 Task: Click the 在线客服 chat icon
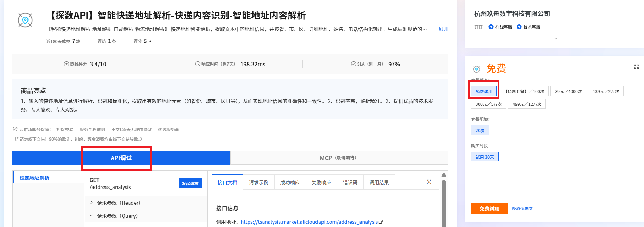coord(491,27)
